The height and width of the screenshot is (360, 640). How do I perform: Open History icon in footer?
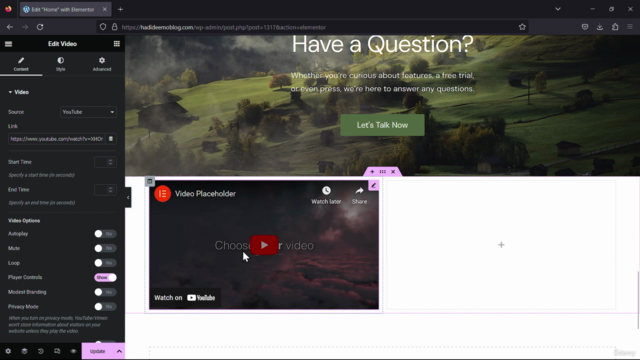40,351
